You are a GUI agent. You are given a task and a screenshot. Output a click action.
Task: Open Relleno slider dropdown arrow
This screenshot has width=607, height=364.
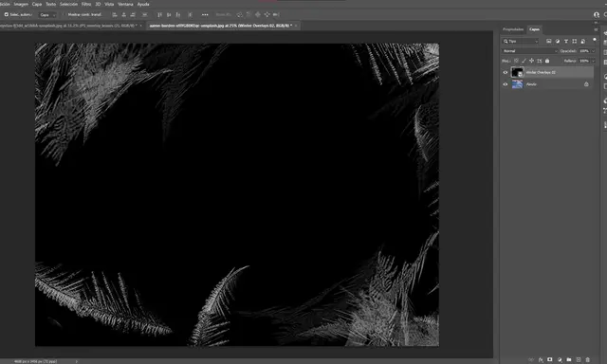[x=593, y=61]
